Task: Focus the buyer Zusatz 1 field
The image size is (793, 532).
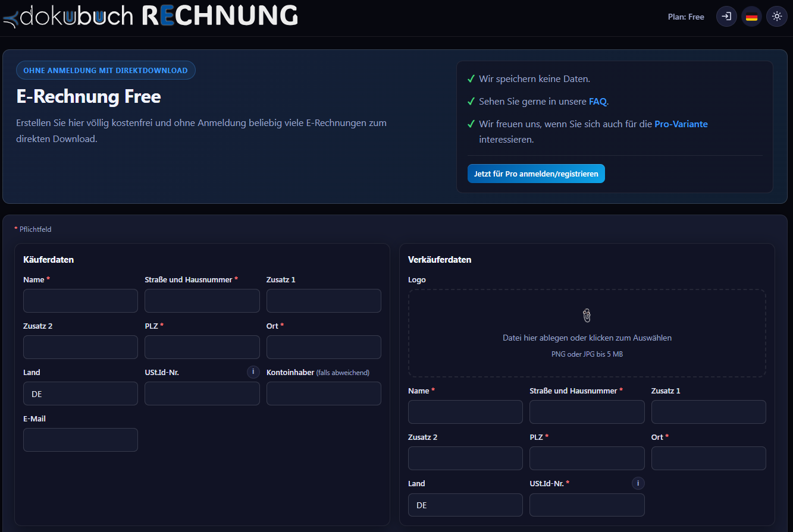Action: (324, 301)
